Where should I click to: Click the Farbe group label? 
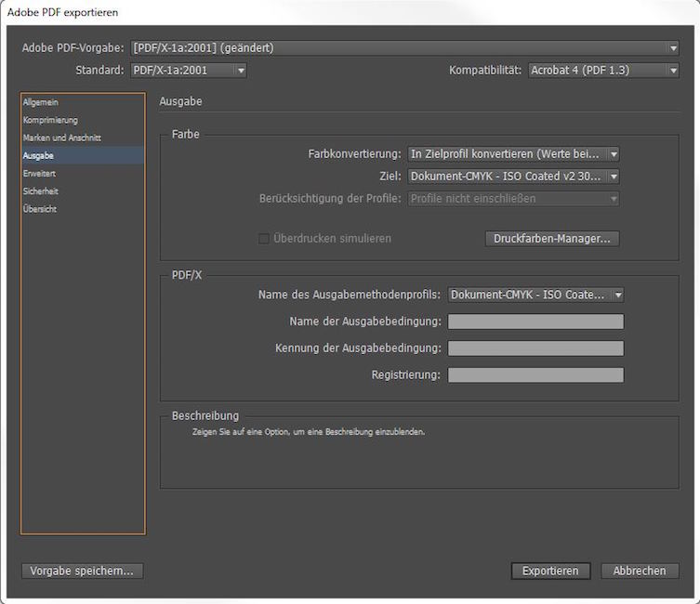click(x=186, y=134)
